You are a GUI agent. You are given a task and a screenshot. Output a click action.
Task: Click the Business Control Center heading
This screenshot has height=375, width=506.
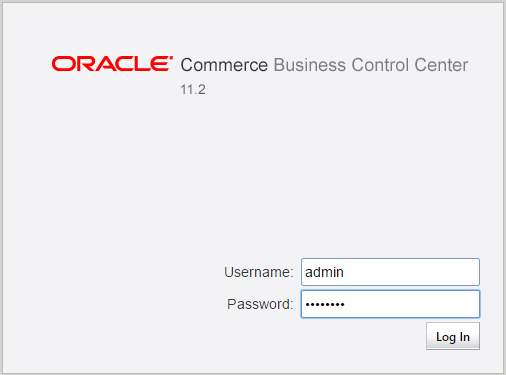click(x=371, y=65)
